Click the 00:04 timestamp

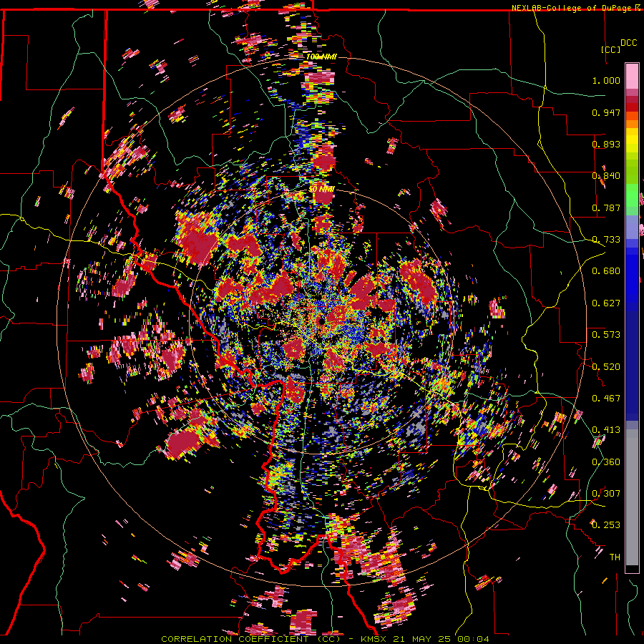[x=474, y=639]
